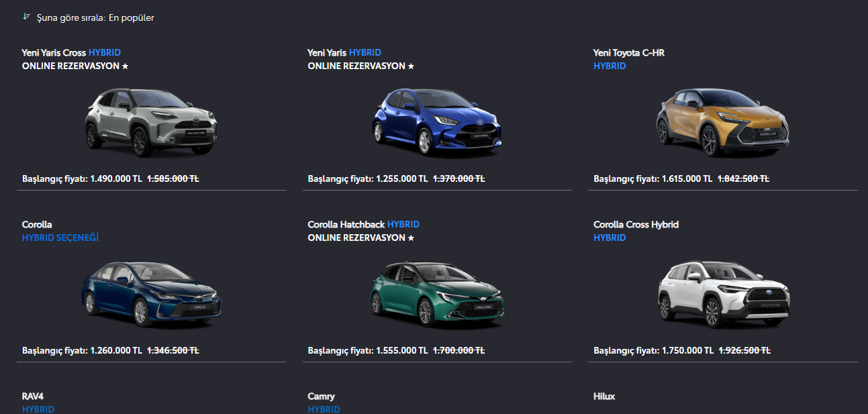Click the crossed-out price '1.842.500 TL'

744,178
